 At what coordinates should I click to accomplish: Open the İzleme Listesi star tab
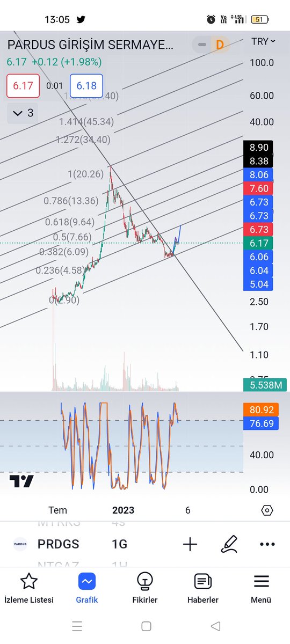(x=29, y=589)
